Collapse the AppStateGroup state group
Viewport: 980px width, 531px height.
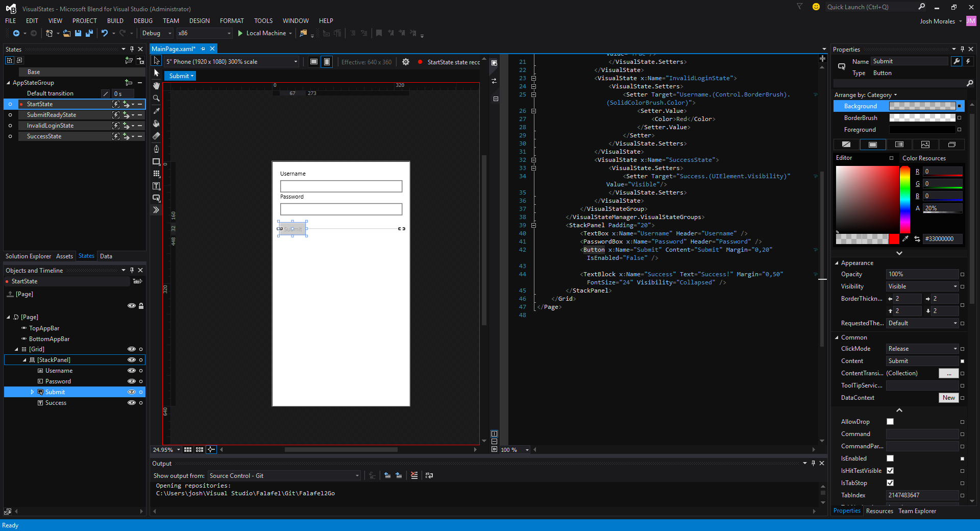click(9, 83)
